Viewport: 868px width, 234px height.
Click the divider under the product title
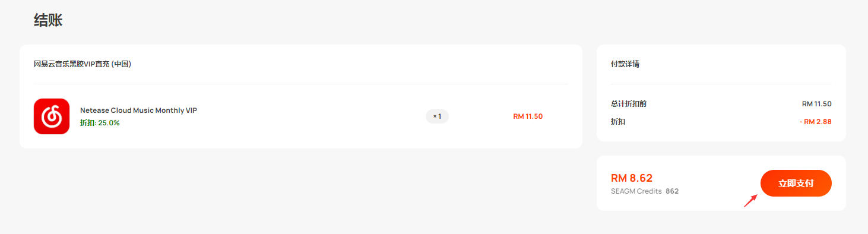[x=300, y=84]
